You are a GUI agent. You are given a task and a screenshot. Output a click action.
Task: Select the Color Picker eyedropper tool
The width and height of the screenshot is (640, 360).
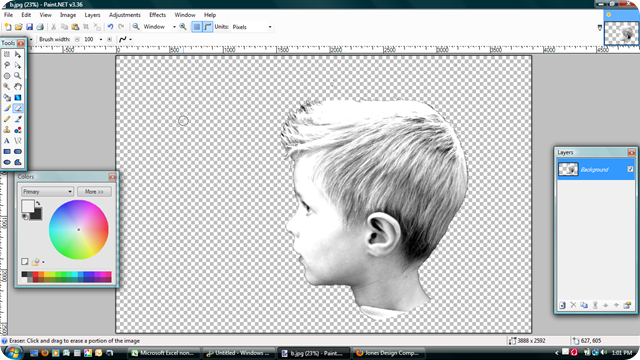18,119
